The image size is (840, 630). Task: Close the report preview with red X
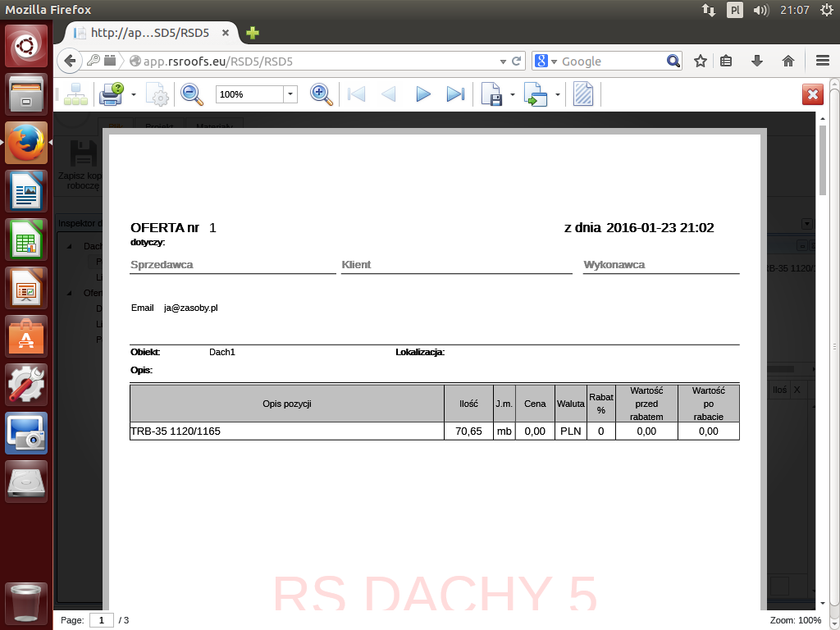812,94
